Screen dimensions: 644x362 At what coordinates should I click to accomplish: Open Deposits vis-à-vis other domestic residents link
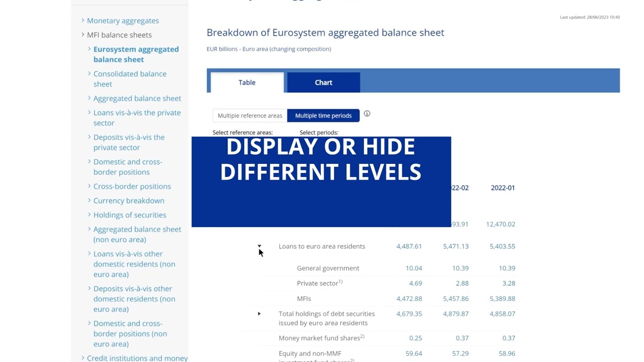(134, 299)
